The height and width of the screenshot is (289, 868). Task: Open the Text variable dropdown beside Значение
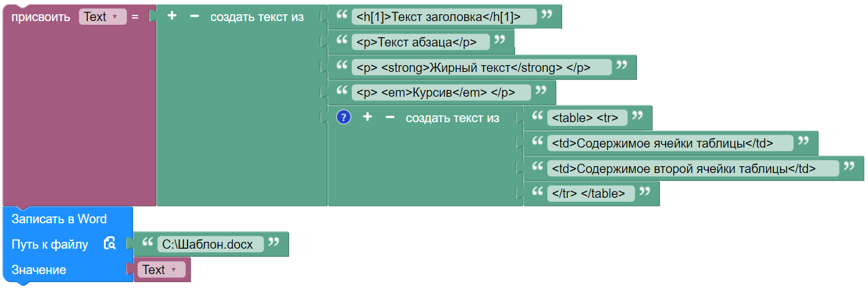pos(162,270)
